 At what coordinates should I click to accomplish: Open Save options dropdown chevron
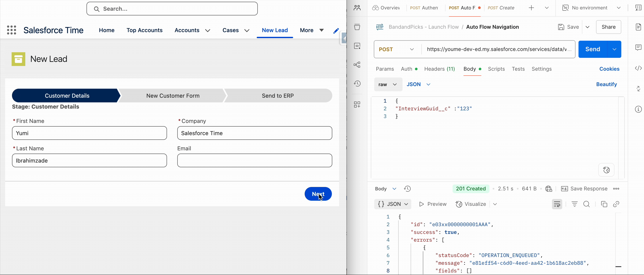(x=587, y=27)
